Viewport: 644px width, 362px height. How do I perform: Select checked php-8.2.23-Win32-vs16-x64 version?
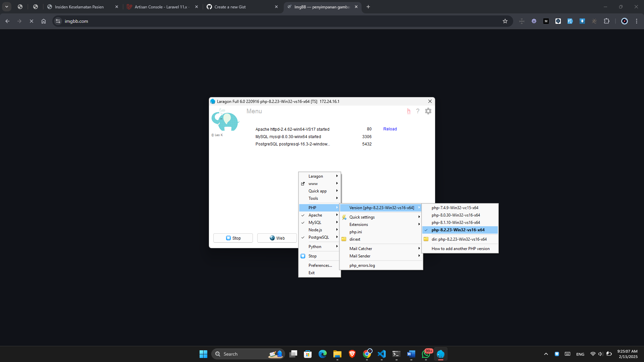coord(460,230)
